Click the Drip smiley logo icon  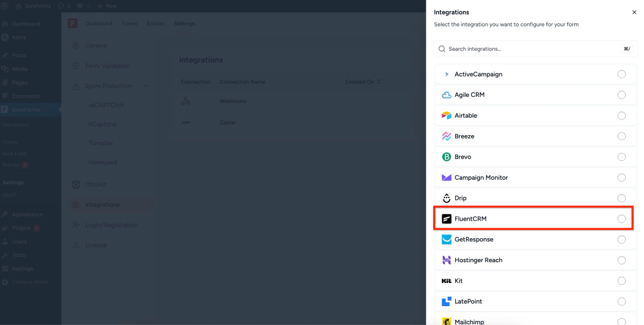[x=447, y=198]
